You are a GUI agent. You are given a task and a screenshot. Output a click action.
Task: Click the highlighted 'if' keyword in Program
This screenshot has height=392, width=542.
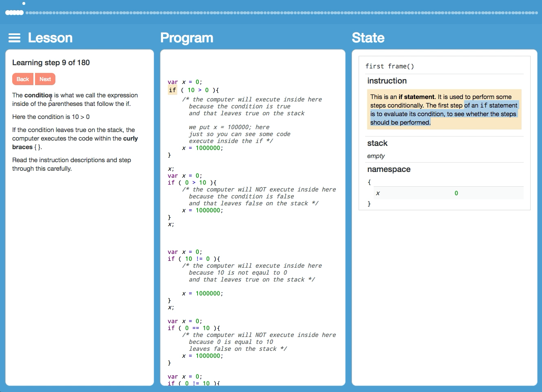coord(172,90)
